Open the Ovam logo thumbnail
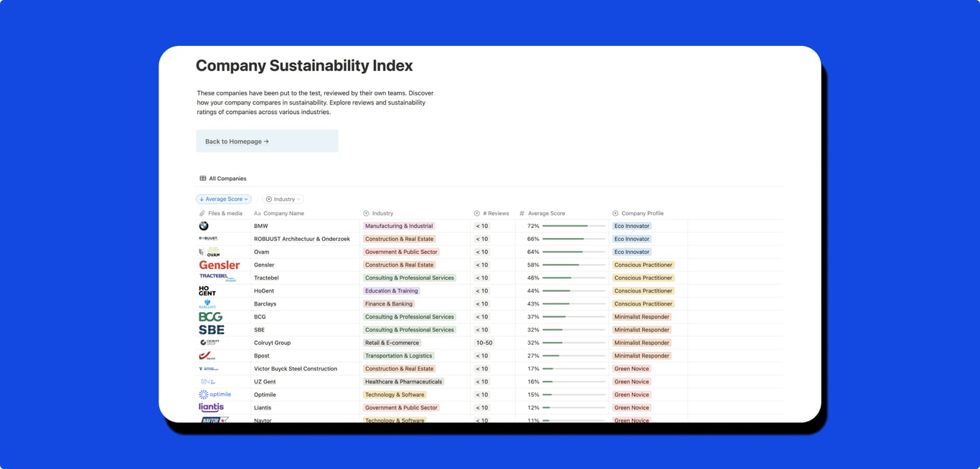 (x=209, y=252)
